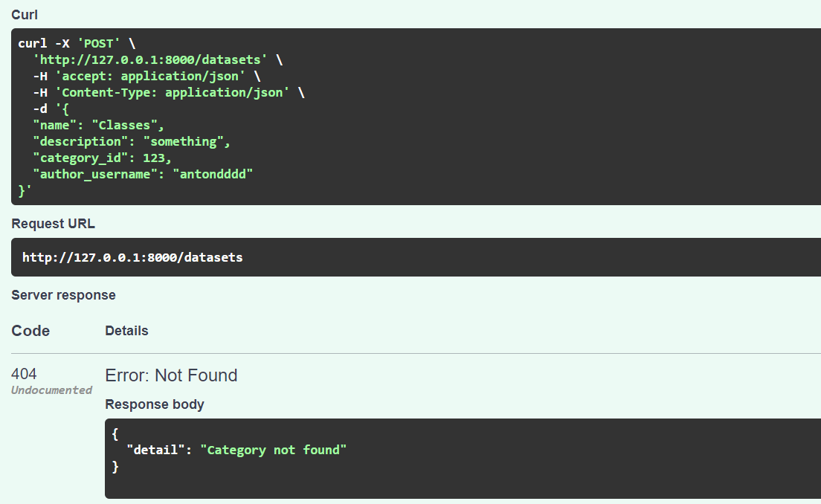Click the URL text in the Request URL box
The height and width of the screenshot is (504, 821).
132,257
